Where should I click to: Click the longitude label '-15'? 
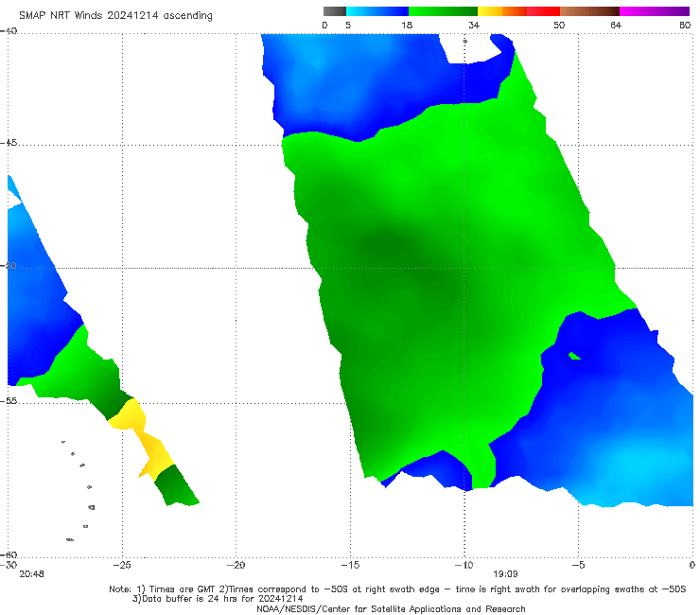click(x=350, y=565)
